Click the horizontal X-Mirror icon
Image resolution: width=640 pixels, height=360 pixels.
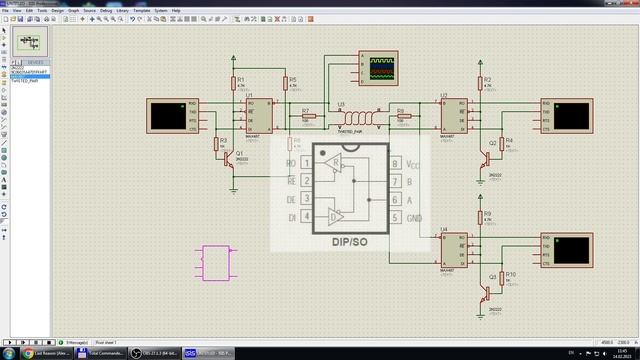[x=4, y=230]
